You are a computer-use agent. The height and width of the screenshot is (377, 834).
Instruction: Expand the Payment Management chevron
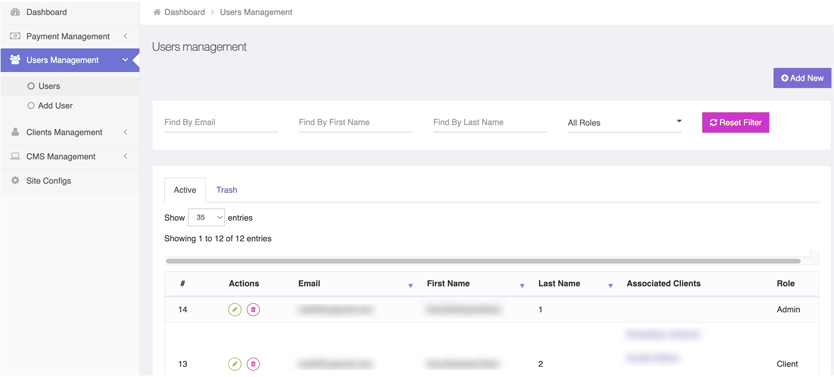126,36
